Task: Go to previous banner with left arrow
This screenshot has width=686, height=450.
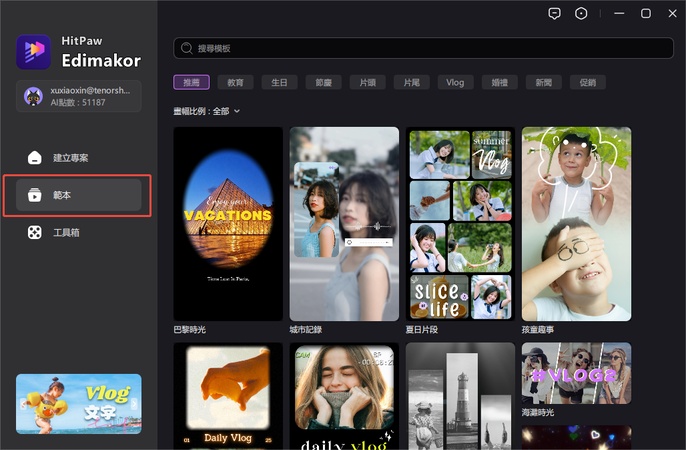Action: [23, 404]
